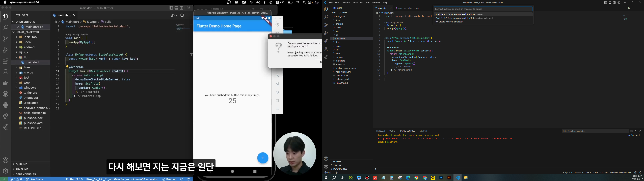Click the clear console icon in the debug panel
Viewport: 644px width, 181px height.
[631, 131]
